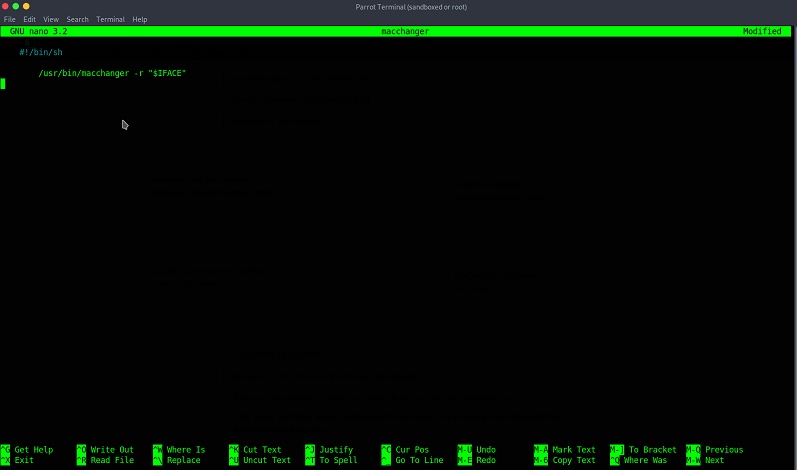The height and width of the screenshot is (470, 797).
Task: Click the Cut Text shortcut label
Action: (262, 450)
